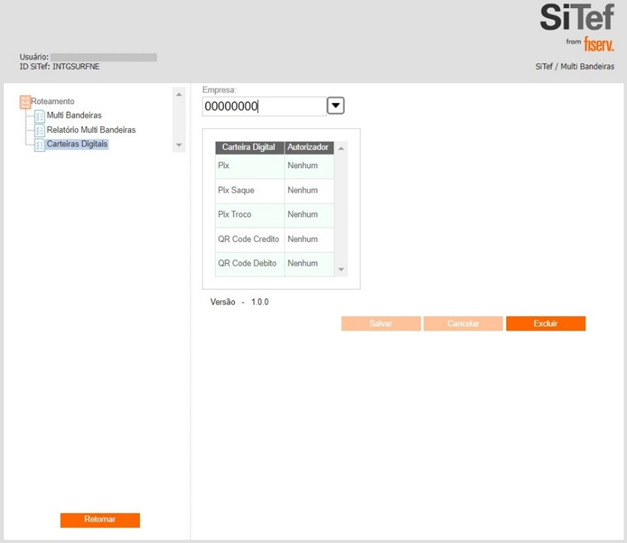Click the Roteamento root folder icon
This screenshot has width=627, height=543.
click(25, 101)
